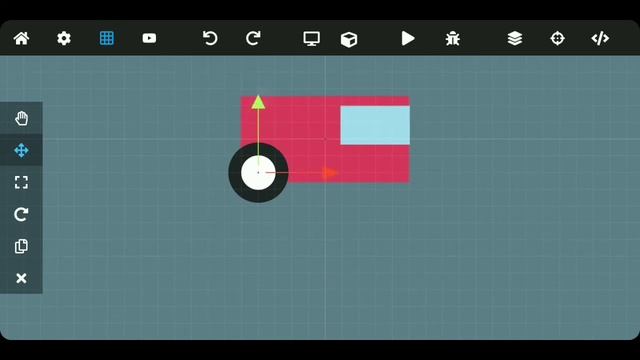This screenshot has width=640, height=360.
Task: Undo the last action
Action: click(210, 38)
